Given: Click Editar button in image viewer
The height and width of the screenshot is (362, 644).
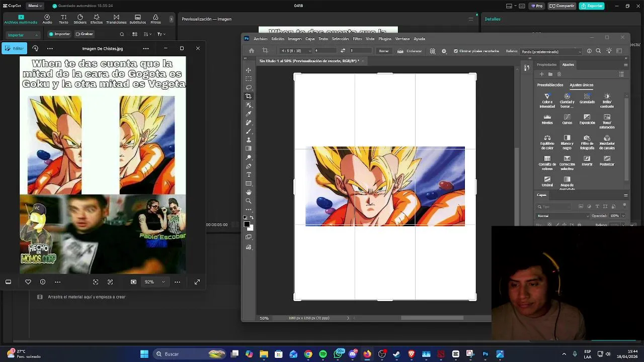Looking at the screenshot, I should 15,48.
